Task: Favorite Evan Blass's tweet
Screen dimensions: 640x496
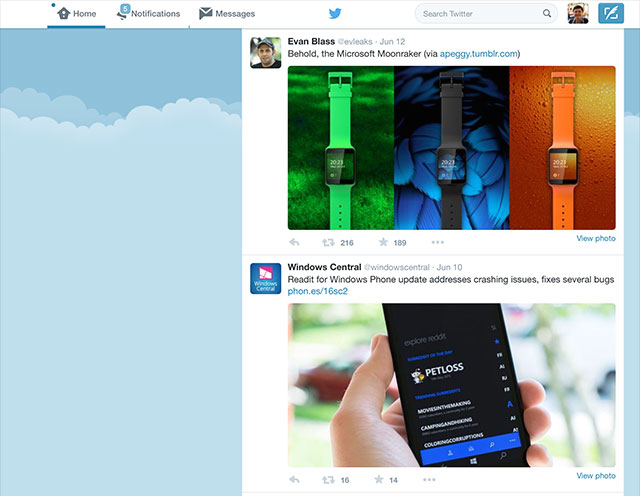Action: click(383, 242)
